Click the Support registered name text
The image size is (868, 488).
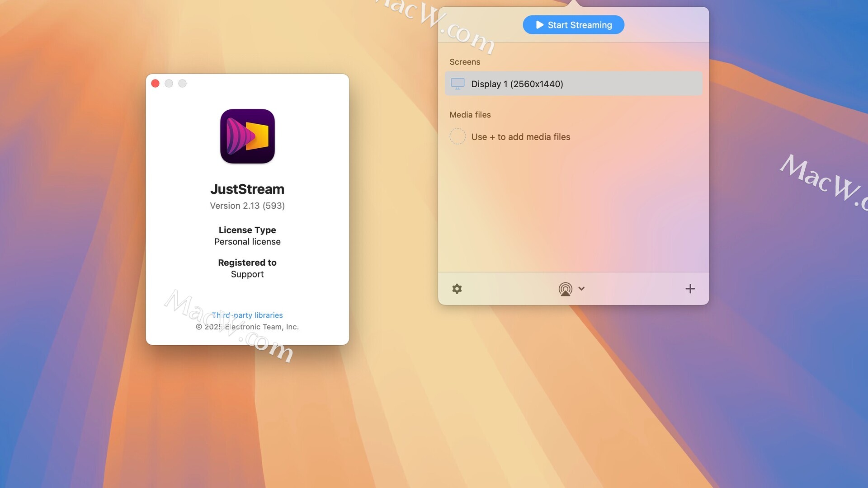[247, 274]
